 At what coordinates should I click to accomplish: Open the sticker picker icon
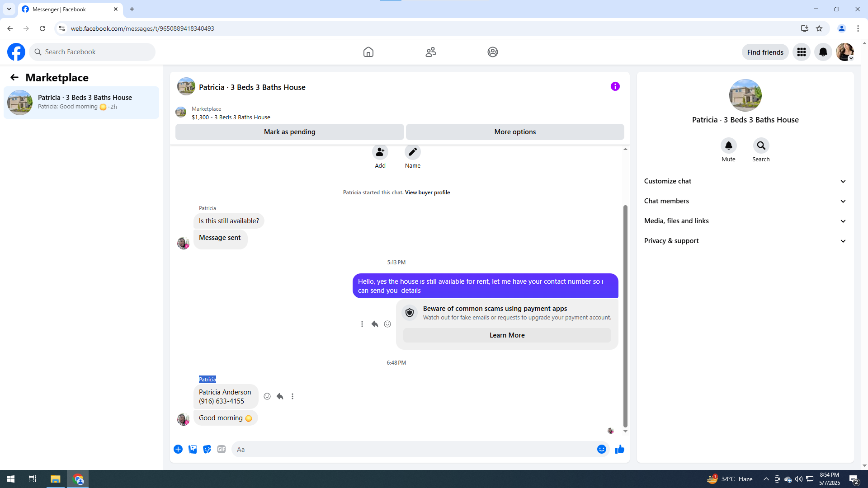(207, 449)
